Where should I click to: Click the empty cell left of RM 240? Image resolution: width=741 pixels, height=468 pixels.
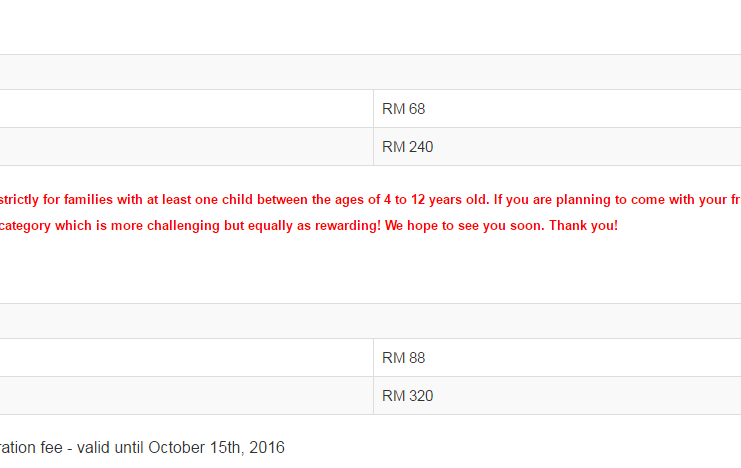[186, 147]
